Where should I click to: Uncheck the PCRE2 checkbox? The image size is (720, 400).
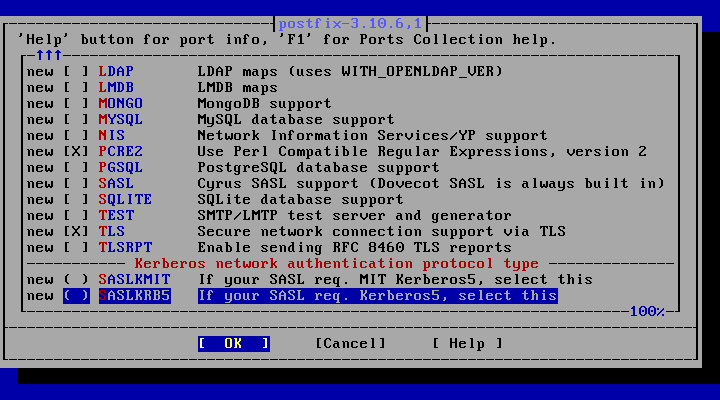point(76,152)
